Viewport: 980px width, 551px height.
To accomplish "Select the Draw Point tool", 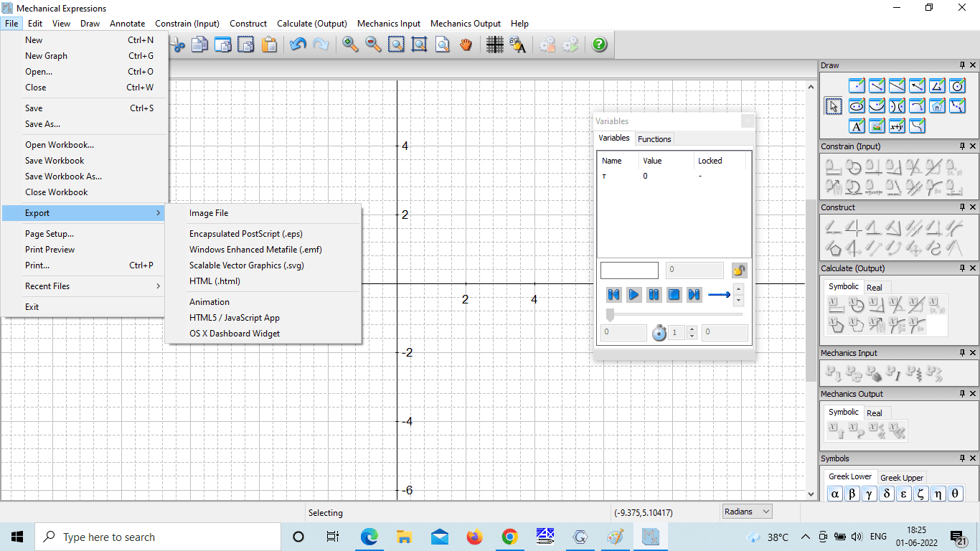I will tap(857, 86).
